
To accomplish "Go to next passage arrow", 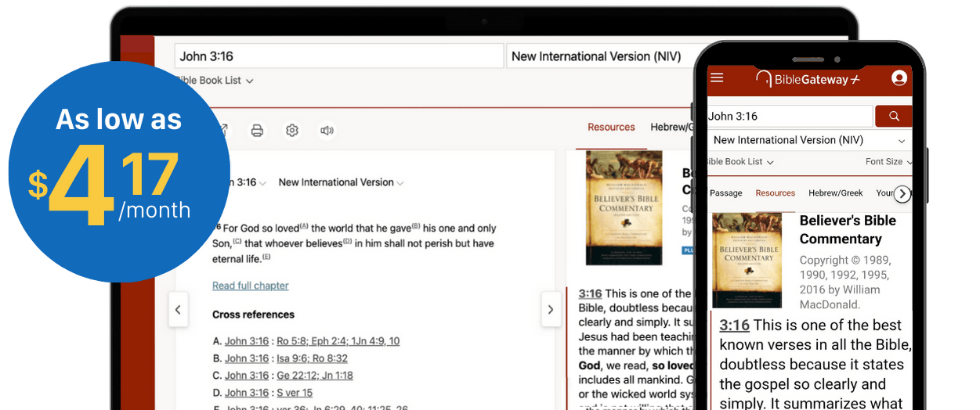I will click(x=551, y=310).
